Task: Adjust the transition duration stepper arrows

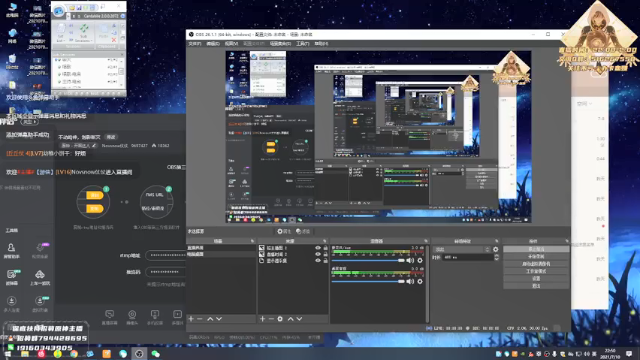Action: coord(496,257)
